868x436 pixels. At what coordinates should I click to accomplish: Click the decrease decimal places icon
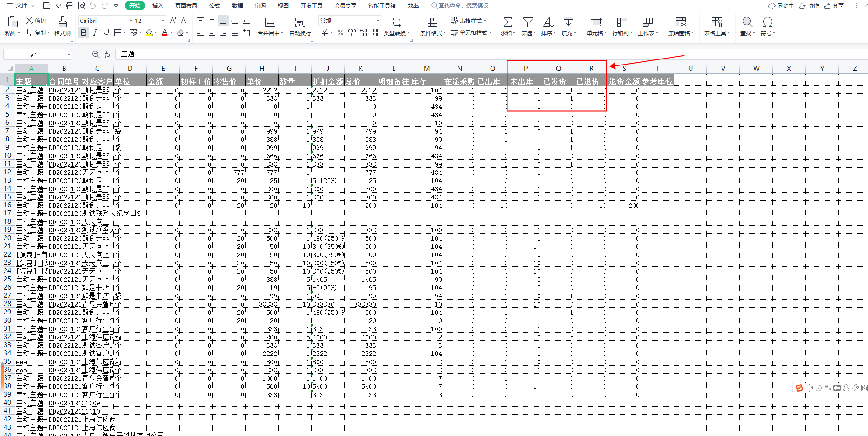pos(374,32)
